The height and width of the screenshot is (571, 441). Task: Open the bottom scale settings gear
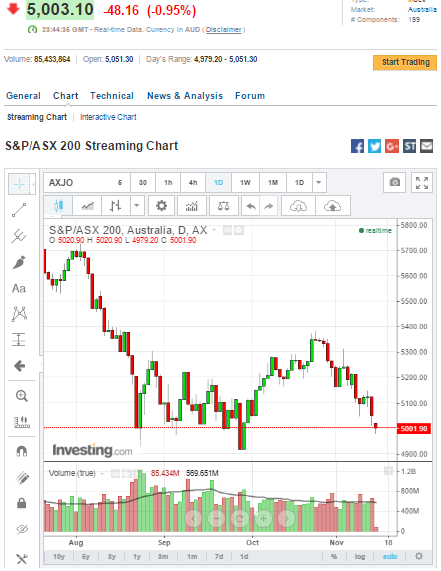point(419,556)
